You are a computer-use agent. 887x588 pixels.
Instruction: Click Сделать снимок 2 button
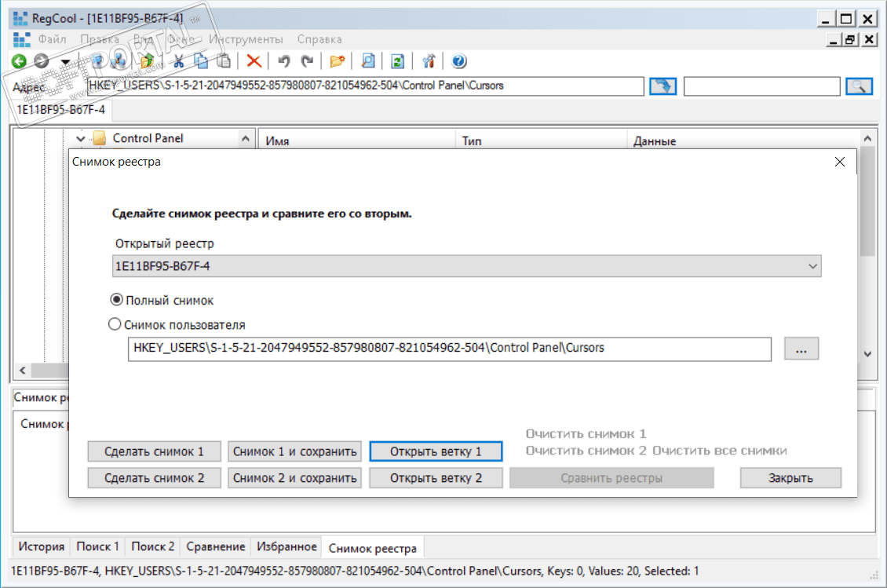[x=154, y=478]
